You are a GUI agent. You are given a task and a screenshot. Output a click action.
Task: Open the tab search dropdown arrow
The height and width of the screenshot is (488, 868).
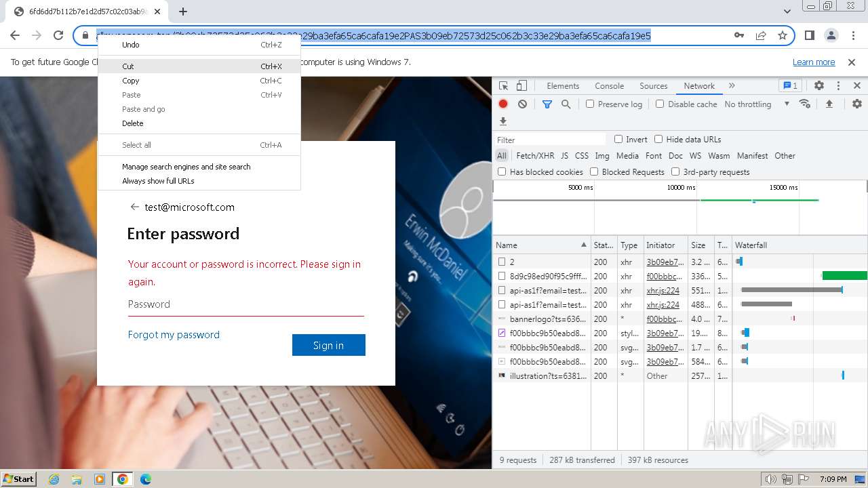pyautogui.click(x=787, y=12)
